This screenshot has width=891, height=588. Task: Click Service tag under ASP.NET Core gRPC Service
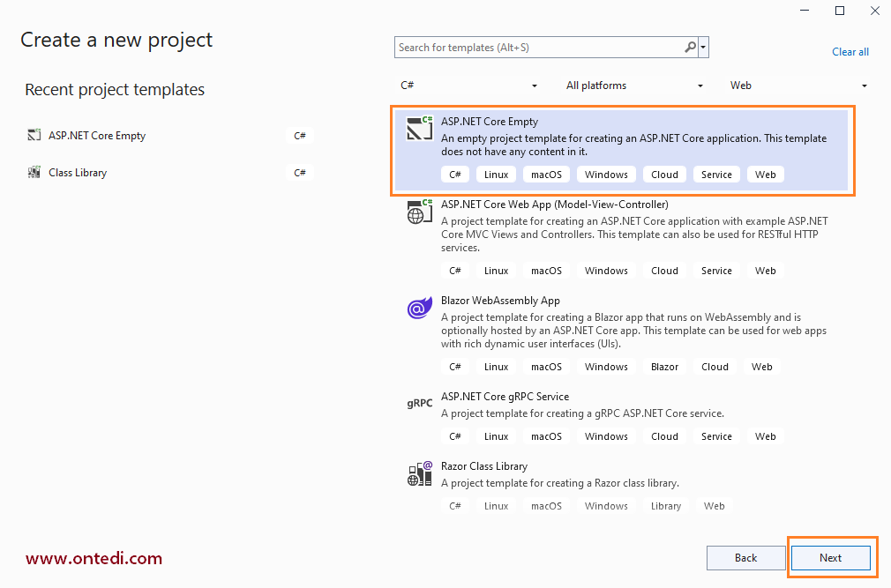(x=716, y=435)
